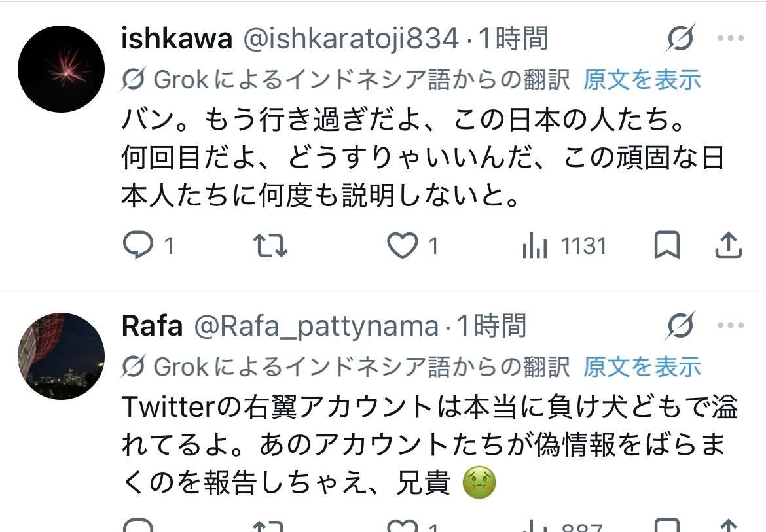Open the ishkawa display name
Viewport: 766px width, 532px height.
[x=177, y=39]
